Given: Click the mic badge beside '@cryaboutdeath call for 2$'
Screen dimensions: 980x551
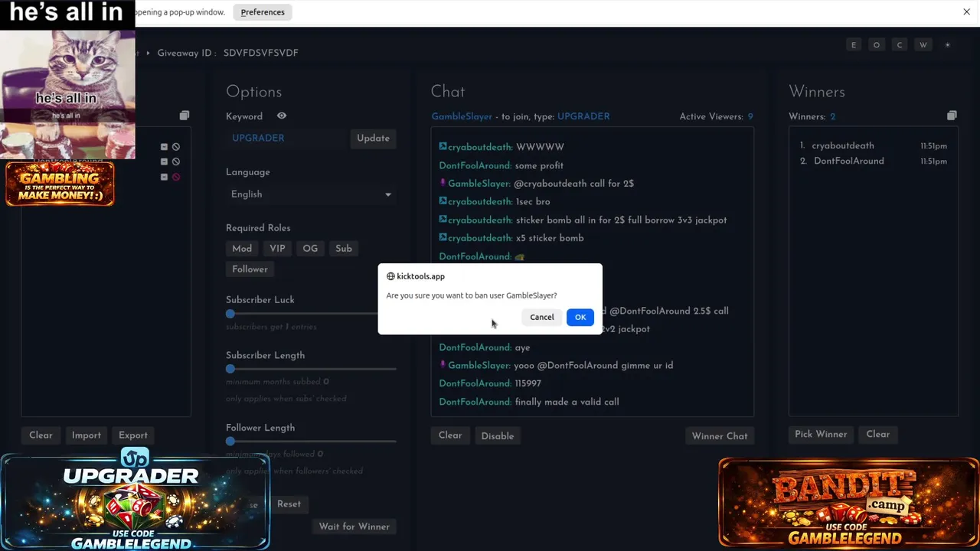Looking at the screenshot, I should [x=443, y=183].
